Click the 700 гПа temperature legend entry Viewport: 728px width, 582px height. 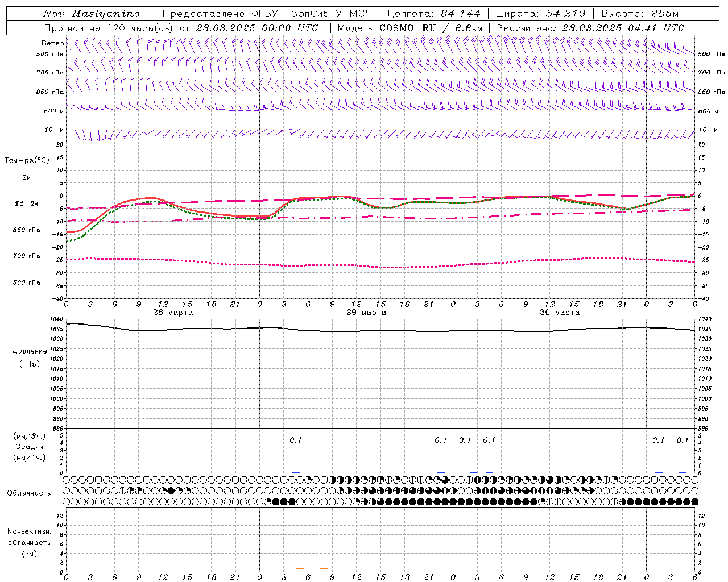click(x=27, y=256)
